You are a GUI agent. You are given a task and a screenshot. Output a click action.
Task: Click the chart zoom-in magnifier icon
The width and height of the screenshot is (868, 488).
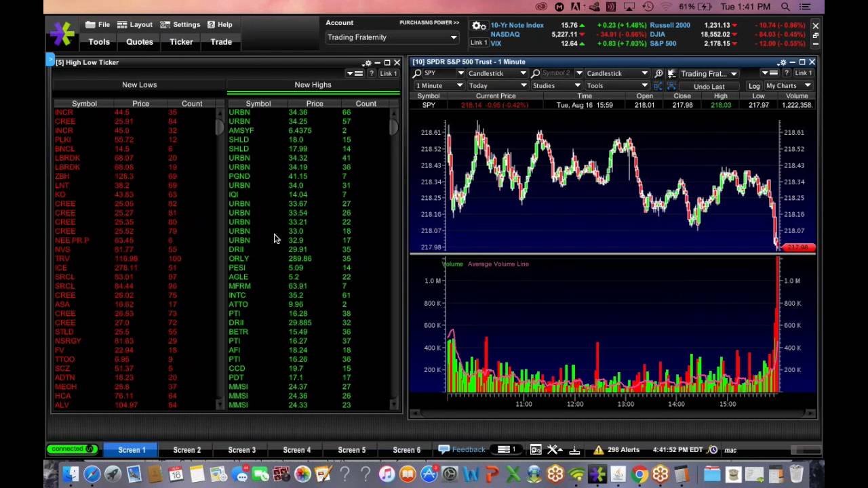pyautogui.click(x=658, y=73)
